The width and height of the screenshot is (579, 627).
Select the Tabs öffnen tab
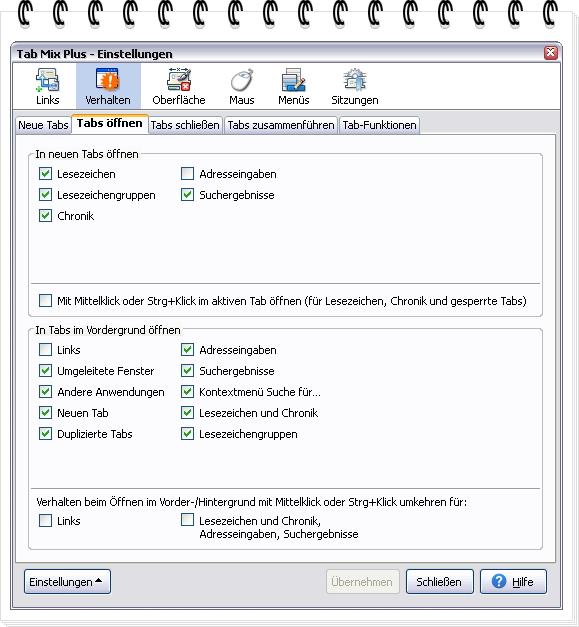click(x=110, y=124)
